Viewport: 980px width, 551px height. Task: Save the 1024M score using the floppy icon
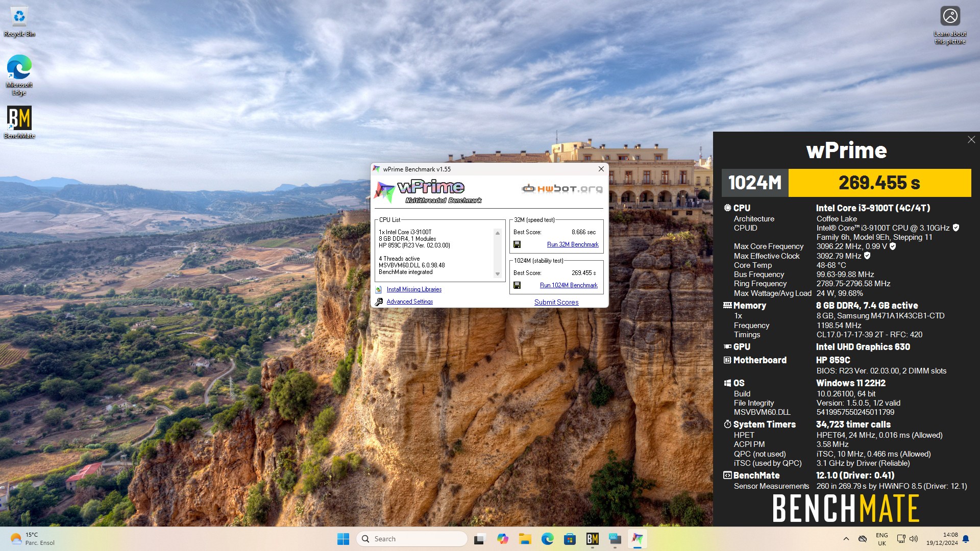[x=517, y=285]
